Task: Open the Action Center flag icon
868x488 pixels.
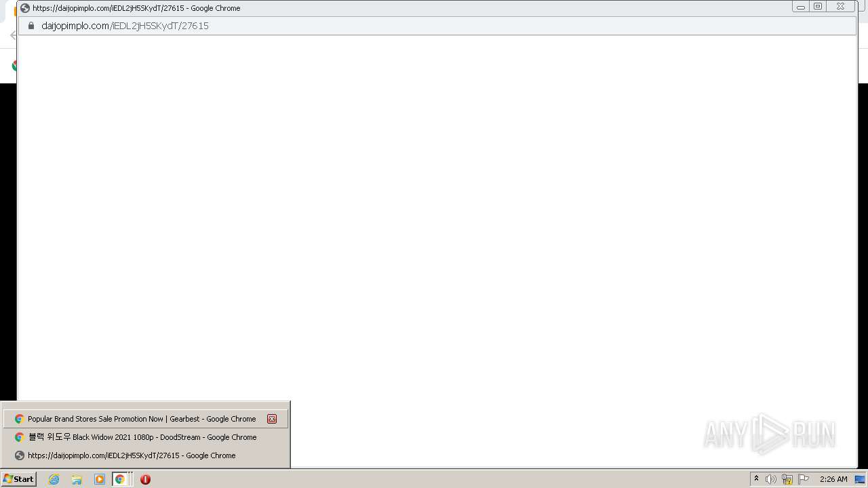Action: coord(804,479)
